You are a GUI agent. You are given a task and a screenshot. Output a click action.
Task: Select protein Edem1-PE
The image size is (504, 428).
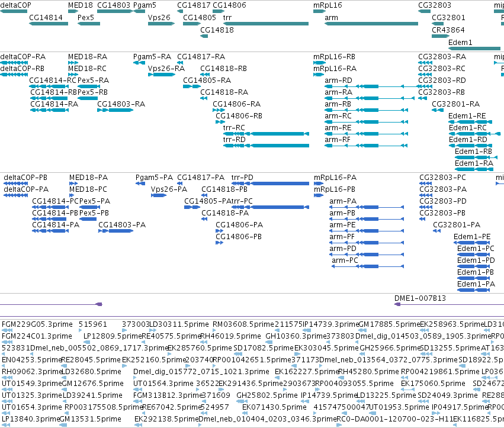click(472, 236)
